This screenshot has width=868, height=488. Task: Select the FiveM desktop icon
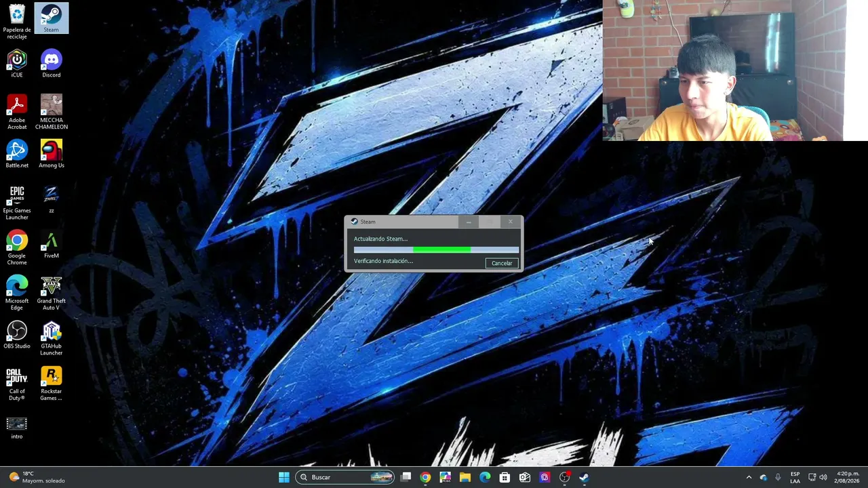pyautogui.click(x=51, y=244)
